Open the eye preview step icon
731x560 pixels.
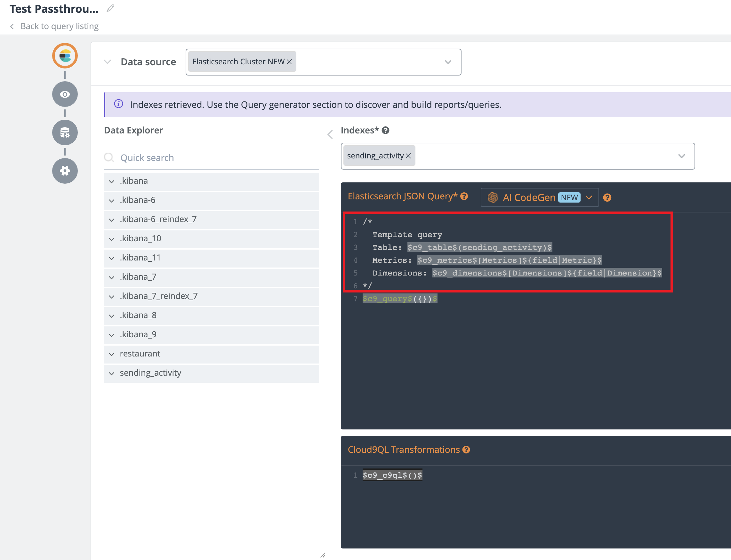pos(65,94)
